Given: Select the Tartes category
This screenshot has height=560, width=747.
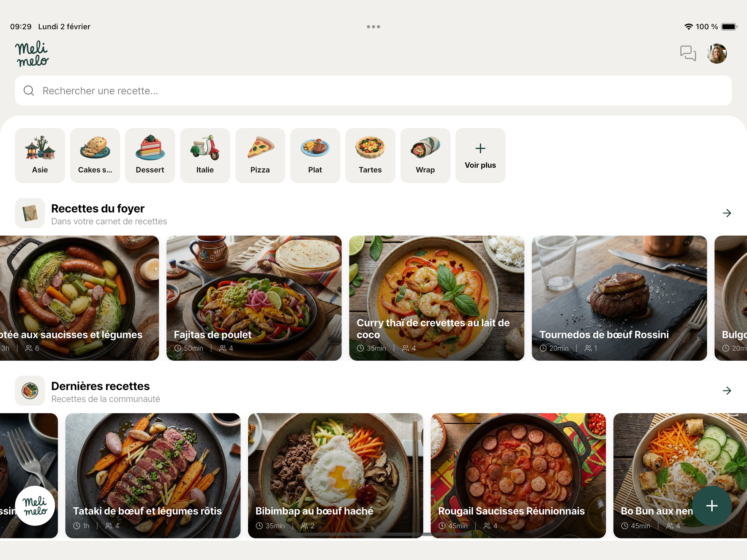Looking at the screenshot, I should tap(370, 155).
